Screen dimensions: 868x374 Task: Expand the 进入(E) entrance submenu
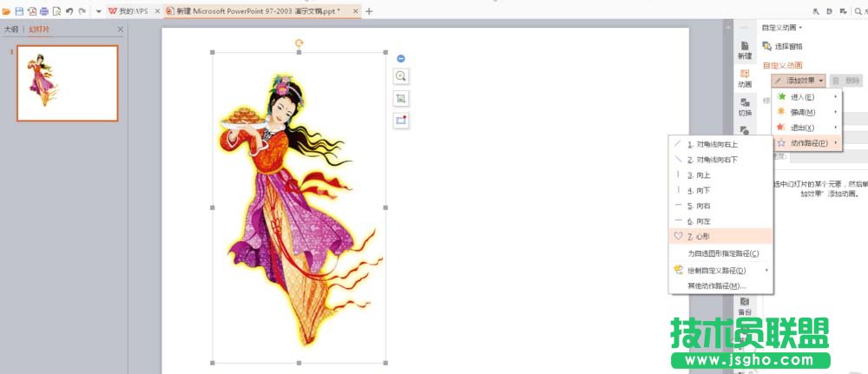coord(806,96)
